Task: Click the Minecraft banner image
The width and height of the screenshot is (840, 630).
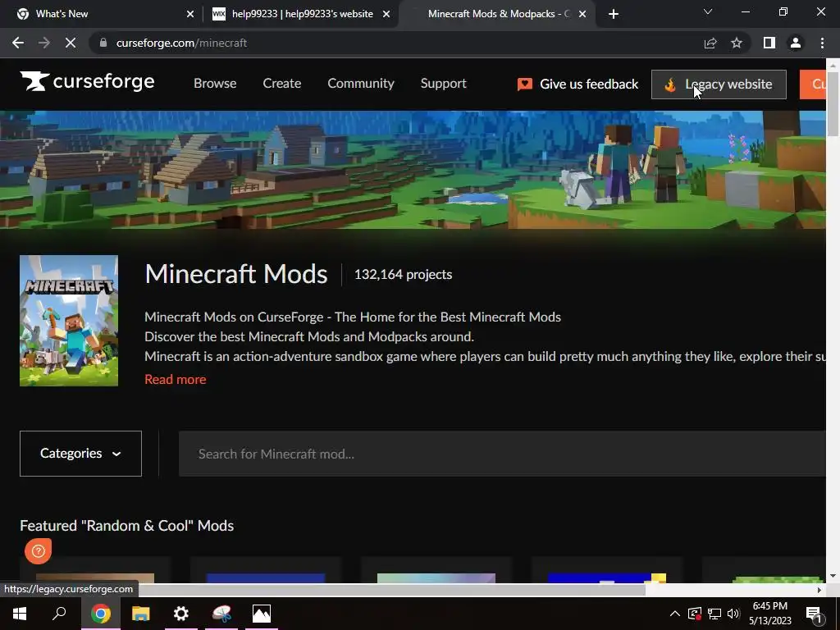Action: click(x=413, y=170)
